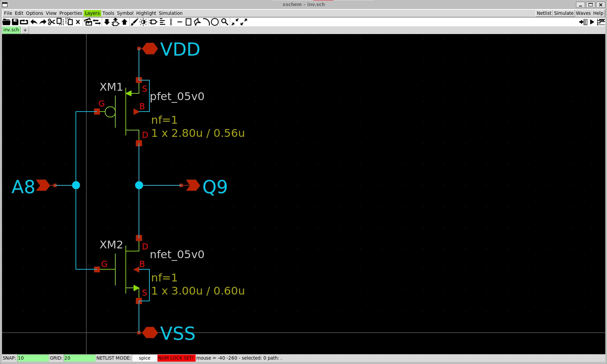
Task: Click the Simulate play triangle icon
Action: point(592,22)
